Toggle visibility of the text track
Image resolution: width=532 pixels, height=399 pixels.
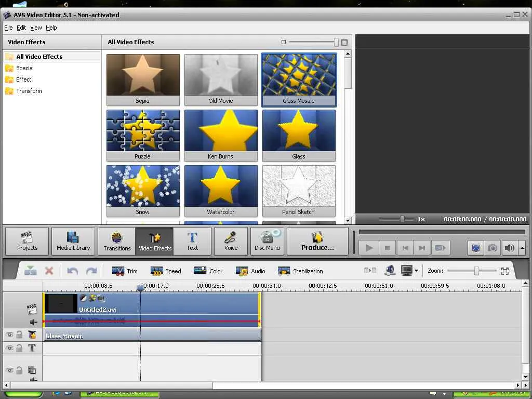(x=9, y=348)
